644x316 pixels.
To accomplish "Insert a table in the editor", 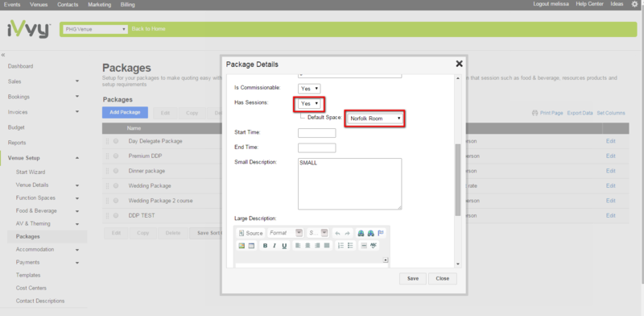I will (x=251, y=246).
